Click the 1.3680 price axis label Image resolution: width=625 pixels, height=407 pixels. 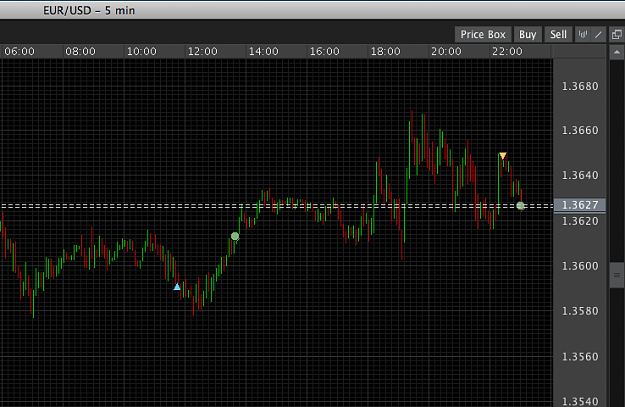point(580,86)
